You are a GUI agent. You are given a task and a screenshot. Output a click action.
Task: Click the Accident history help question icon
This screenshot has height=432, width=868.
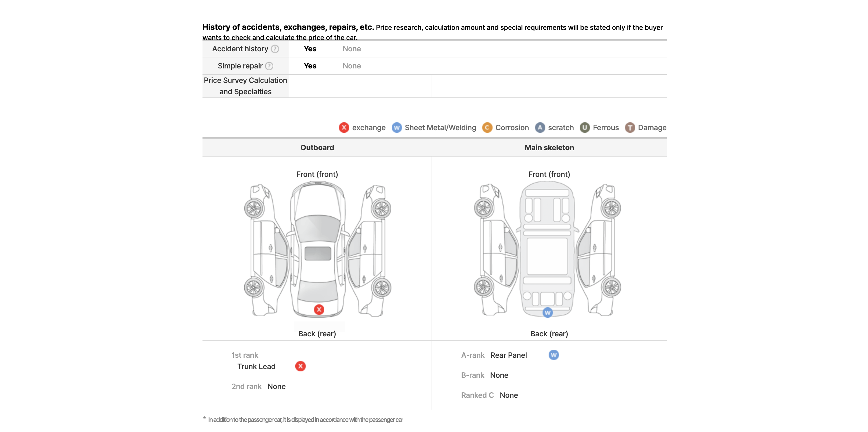point(275,49)
